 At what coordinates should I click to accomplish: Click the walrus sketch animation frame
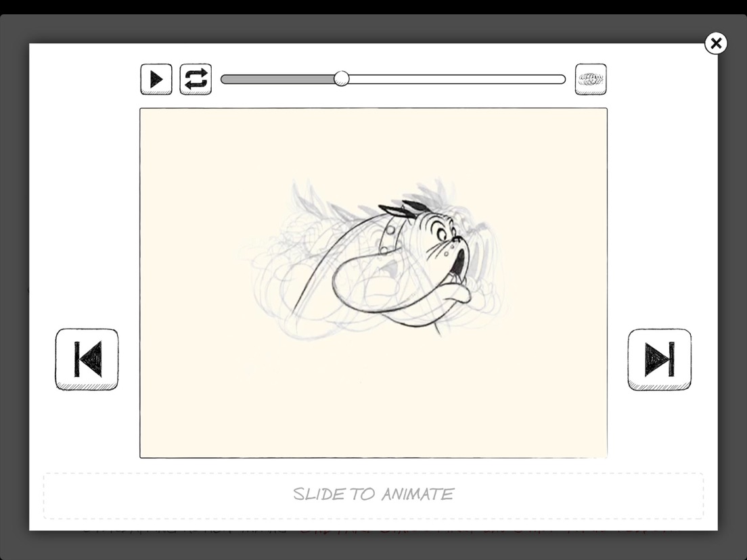tap(373, 283)
